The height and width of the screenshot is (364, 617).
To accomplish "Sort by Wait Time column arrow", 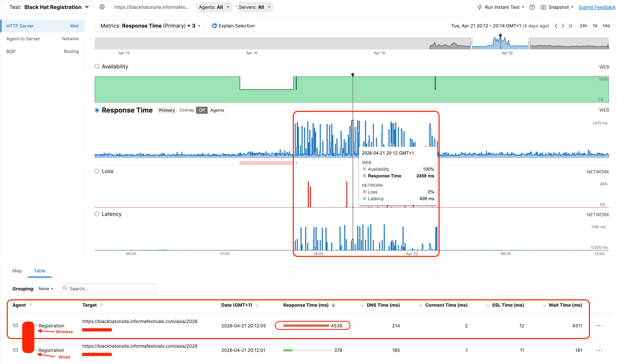I will tap(544, 305).
